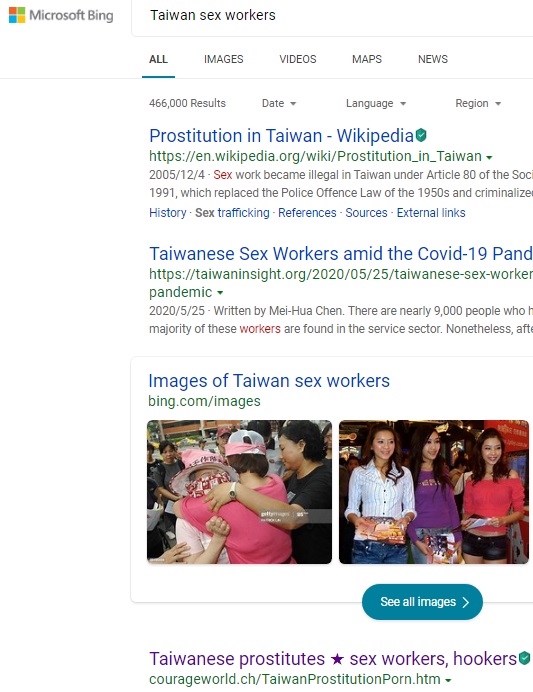Screen dimensions: 533x692
Task: Click the See all images button
Action: (422, 602)
